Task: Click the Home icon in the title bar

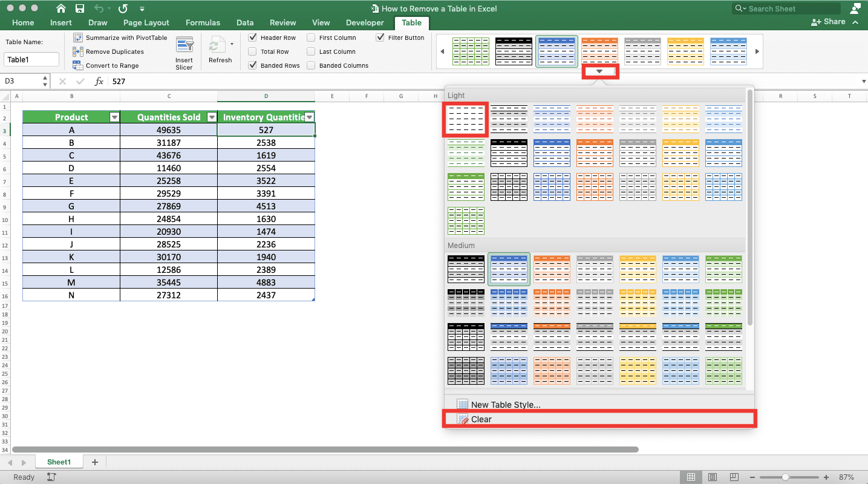Action: coord(60,8)
